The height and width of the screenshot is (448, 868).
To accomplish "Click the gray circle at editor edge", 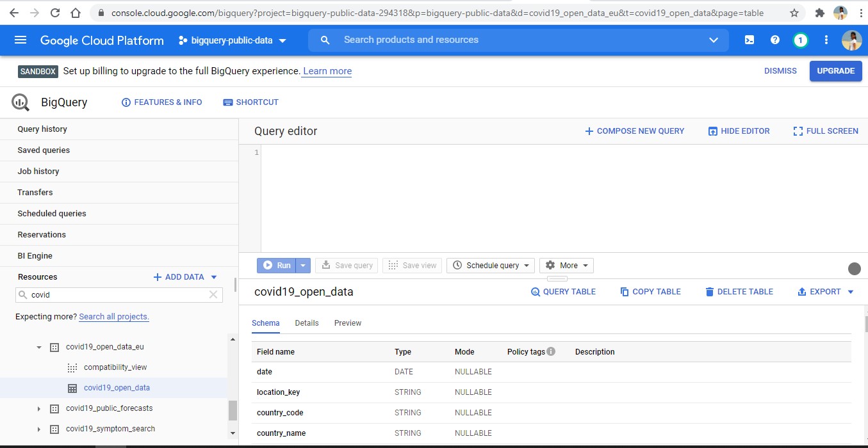I will pyautogui.click(x=855, y=269).
